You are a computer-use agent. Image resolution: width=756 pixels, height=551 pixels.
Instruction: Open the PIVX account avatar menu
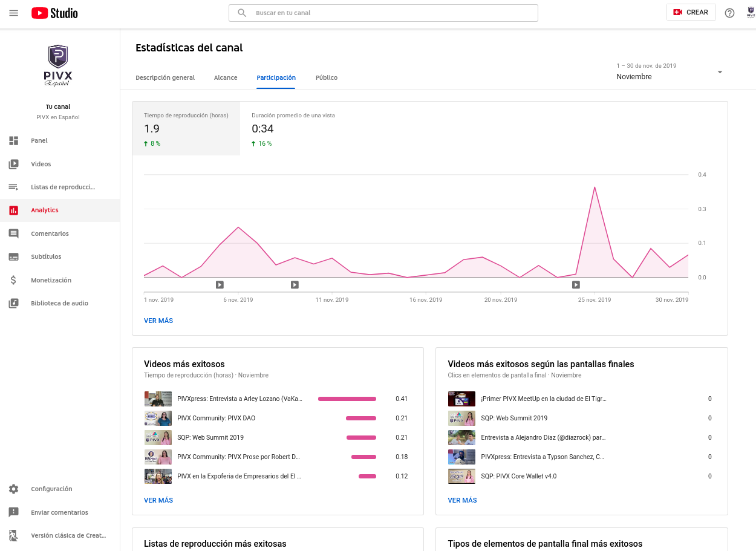click(x=751, y=12)
